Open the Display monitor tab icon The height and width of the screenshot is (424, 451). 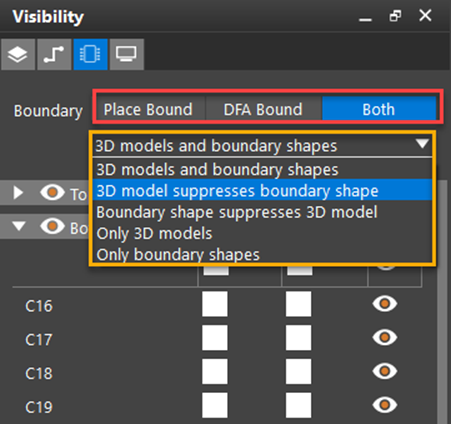coord(127,54)
